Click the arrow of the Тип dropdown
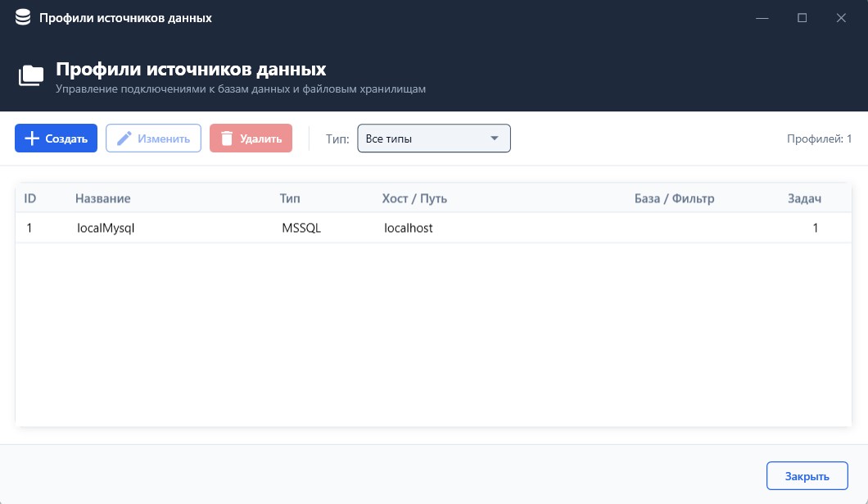The image size is (868, 504). click(x=494, y=138)
